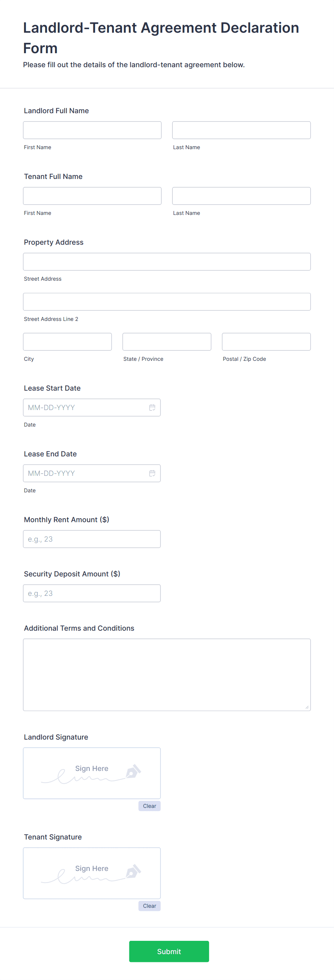Click the Additional Terms and Conditions textarea
Screen dimensions: 334x980
[x=167, y=673]
